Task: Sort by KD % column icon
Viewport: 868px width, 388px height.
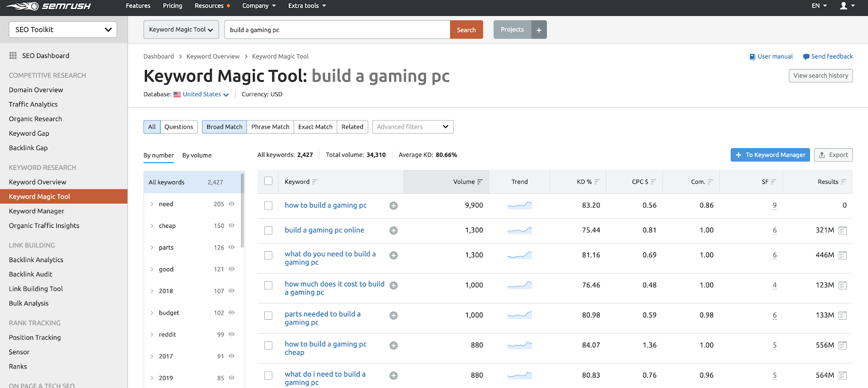Action: tap(597, 182)
